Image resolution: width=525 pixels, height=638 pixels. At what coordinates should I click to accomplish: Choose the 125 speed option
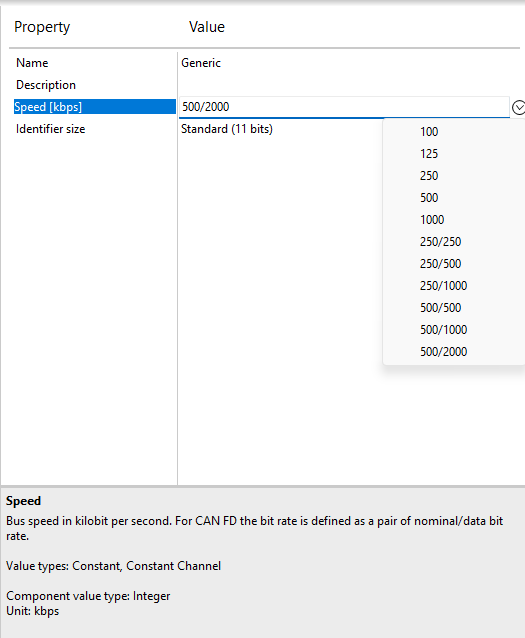454,154
